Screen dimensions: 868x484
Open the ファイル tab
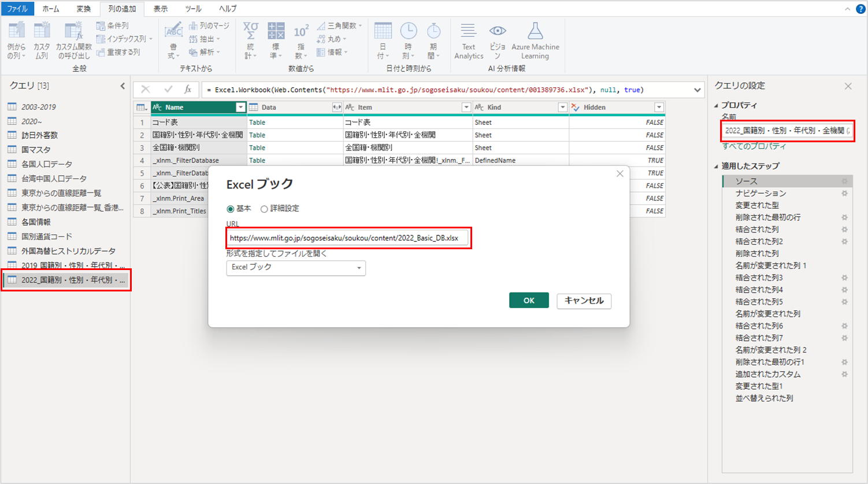[17, 9]
